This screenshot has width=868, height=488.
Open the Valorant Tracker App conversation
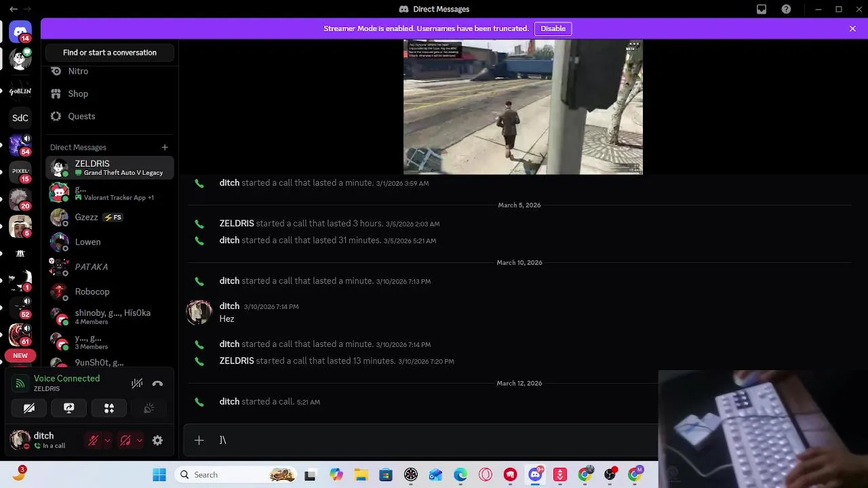click(110, 192)
